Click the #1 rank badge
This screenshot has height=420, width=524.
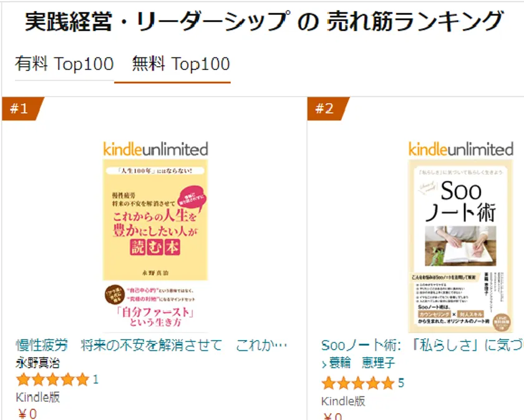(x=21, y=109)
